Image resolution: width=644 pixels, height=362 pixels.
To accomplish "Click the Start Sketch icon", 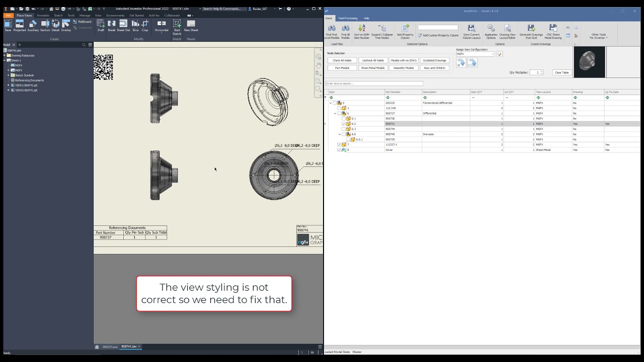I will coord(177,27).
